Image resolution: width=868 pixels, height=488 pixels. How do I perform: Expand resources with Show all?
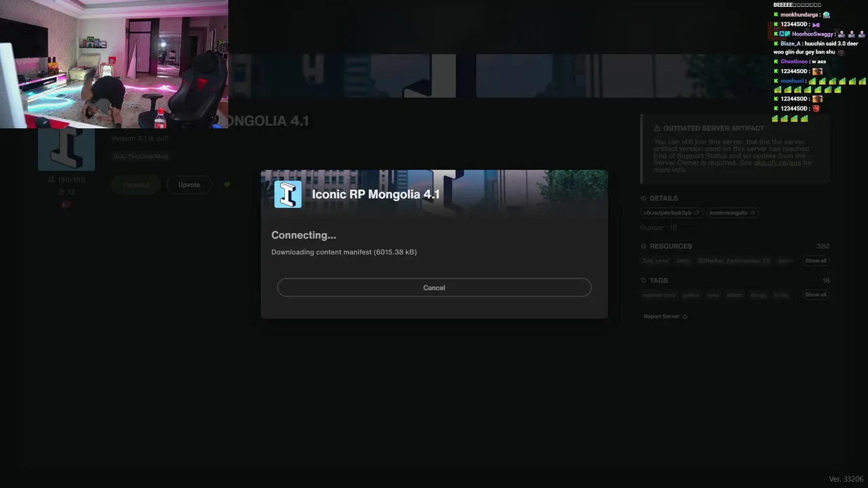click(x=816, y=261)
